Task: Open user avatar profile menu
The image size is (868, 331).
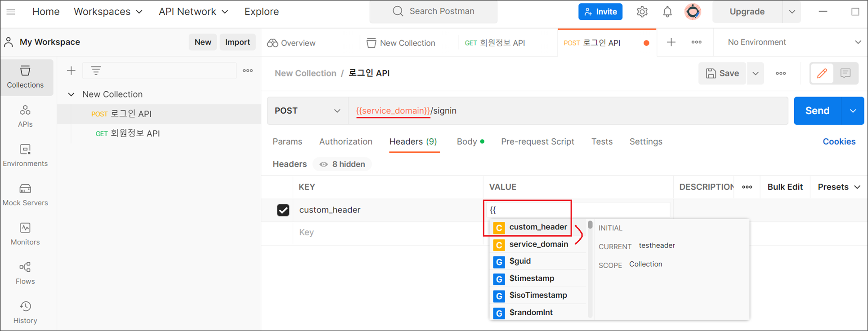Action: pos(693,12)
